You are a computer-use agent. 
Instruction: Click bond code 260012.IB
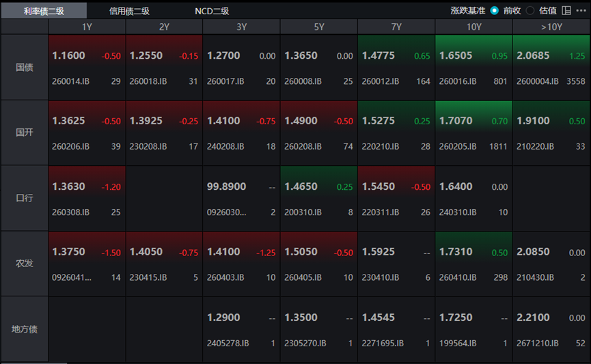pos(381,81)
